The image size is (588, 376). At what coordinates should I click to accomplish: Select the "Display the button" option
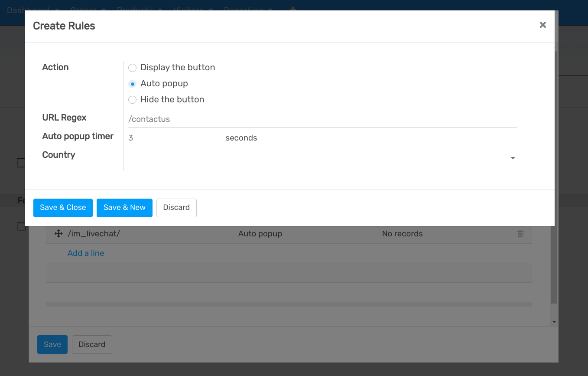coord(132,68)
